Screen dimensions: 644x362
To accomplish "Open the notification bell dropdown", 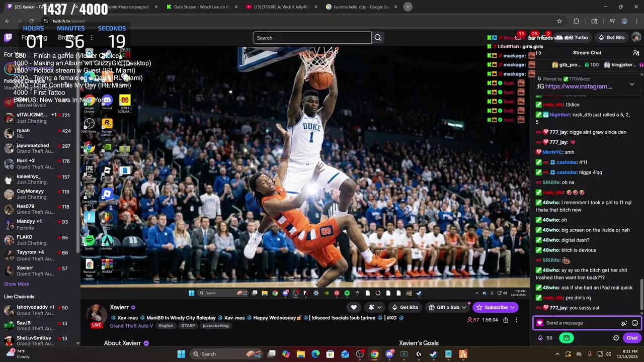I will point(375,307).
